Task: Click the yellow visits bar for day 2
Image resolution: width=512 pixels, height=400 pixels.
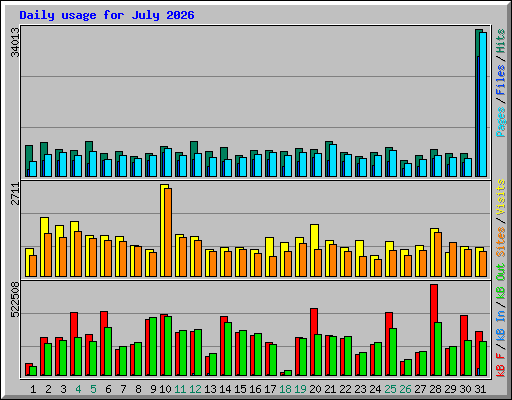Action: click(x=44, y=247)
